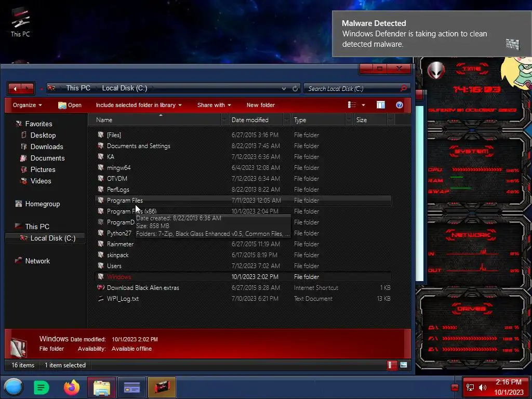Viewport: 532px width, 399px height.
Task: Click Local Disk (C:) breadcrumb segment
Action: tap(125, 88)
